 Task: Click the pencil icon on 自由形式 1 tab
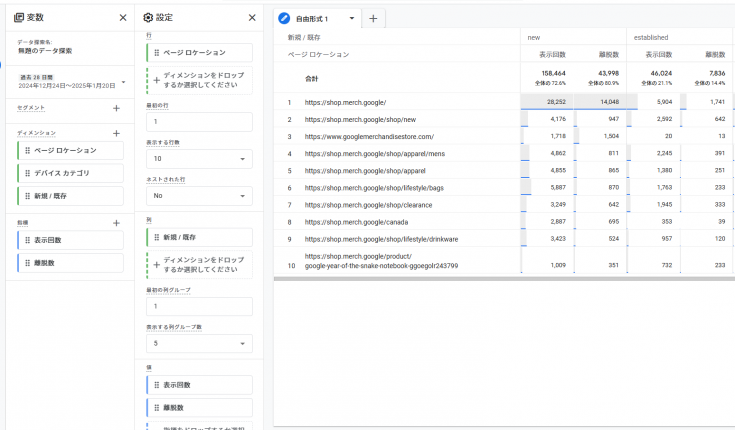285,18
